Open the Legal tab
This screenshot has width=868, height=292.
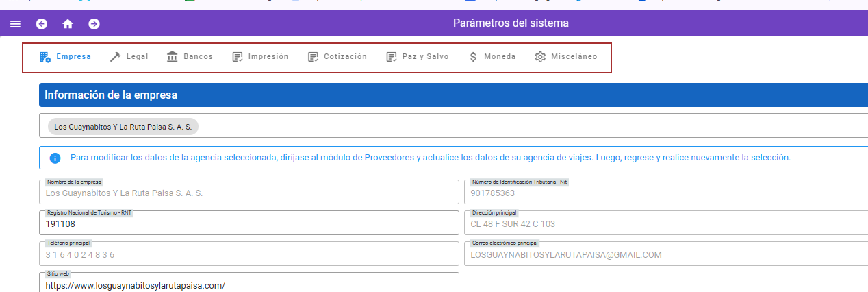tap(129, 57)
